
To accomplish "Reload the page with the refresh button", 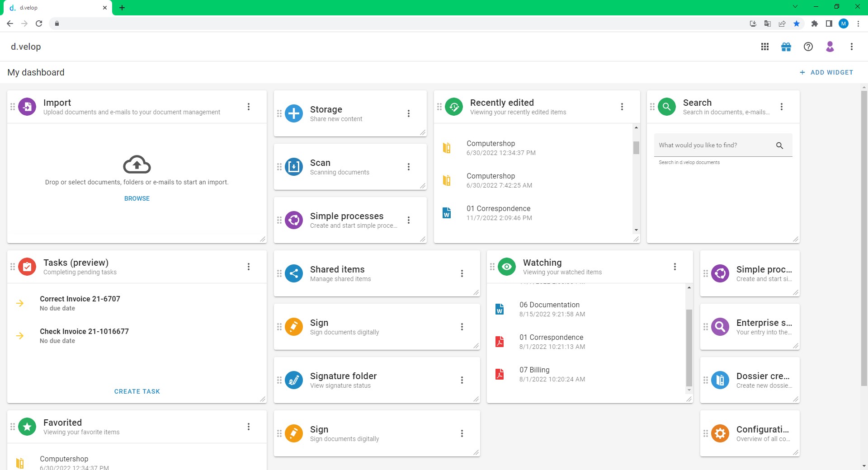I will [39, 23].
